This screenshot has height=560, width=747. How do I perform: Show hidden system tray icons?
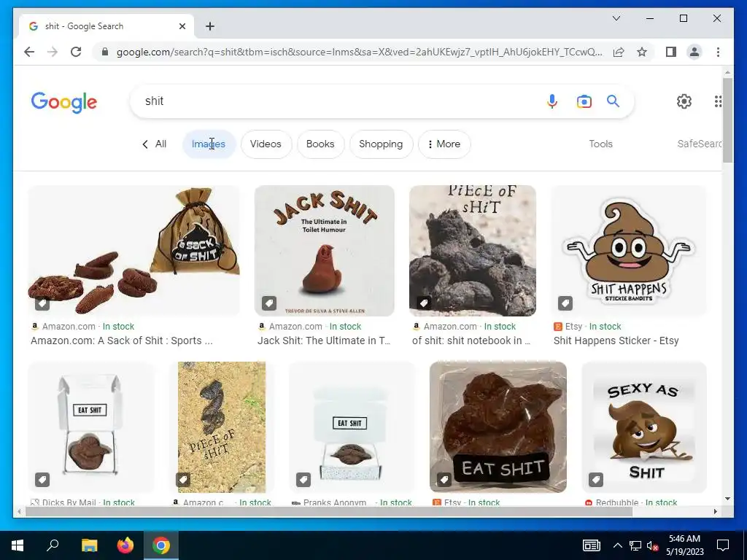tap(617, 545)
